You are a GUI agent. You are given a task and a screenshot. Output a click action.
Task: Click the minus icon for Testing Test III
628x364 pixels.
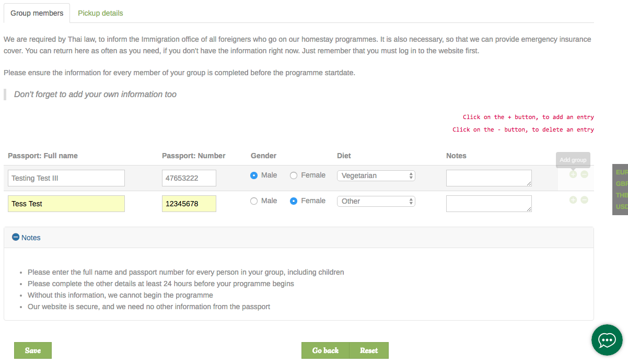pyautogui.click(x=584, y=174)
